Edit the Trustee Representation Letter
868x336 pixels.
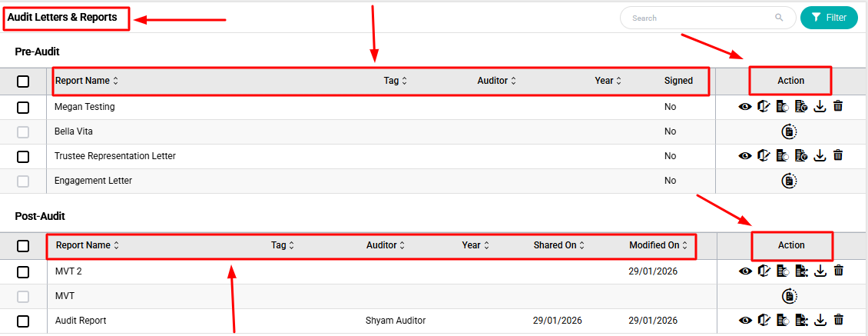point(764,156)
